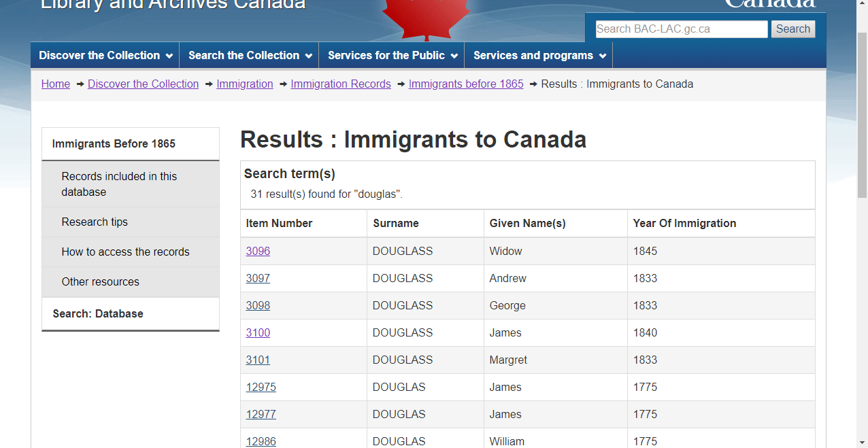Image resolution: width=868 pixels, height=448 pixels.
Task: Navigate to Immigration Records breadcrumb
Action: point(341,84)
